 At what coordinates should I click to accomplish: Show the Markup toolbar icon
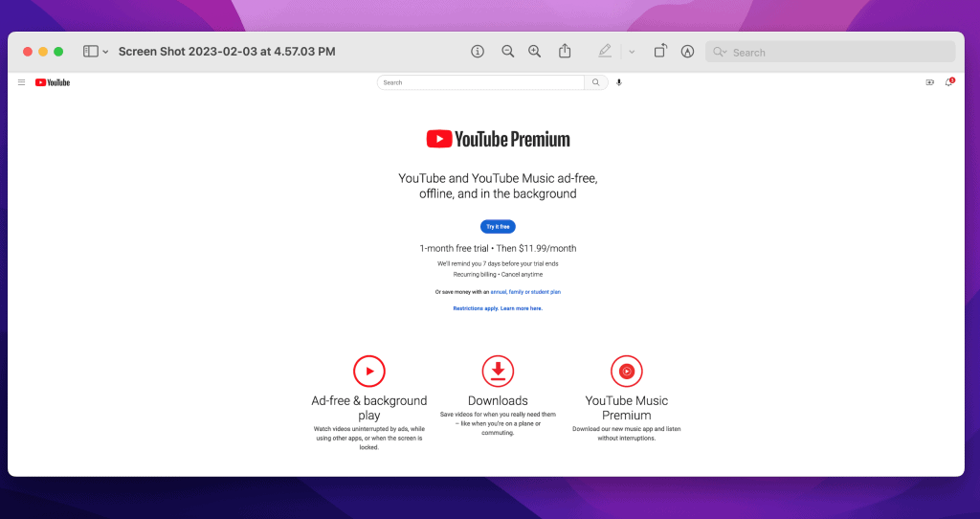(x=687, y=52)
